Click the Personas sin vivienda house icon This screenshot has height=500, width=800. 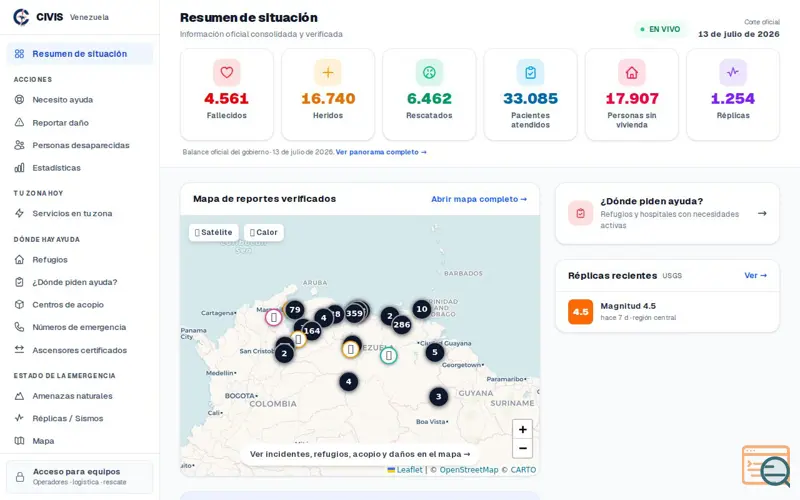click(632, 72)
